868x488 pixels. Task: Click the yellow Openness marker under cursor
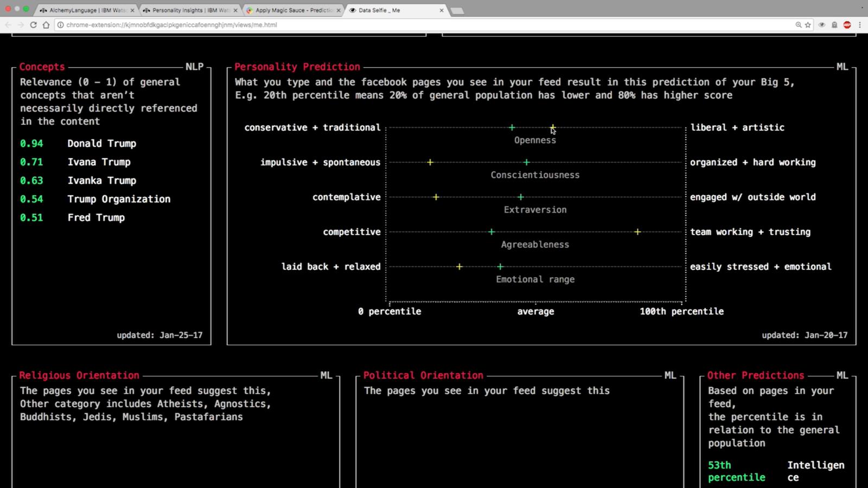coord(552,128)
